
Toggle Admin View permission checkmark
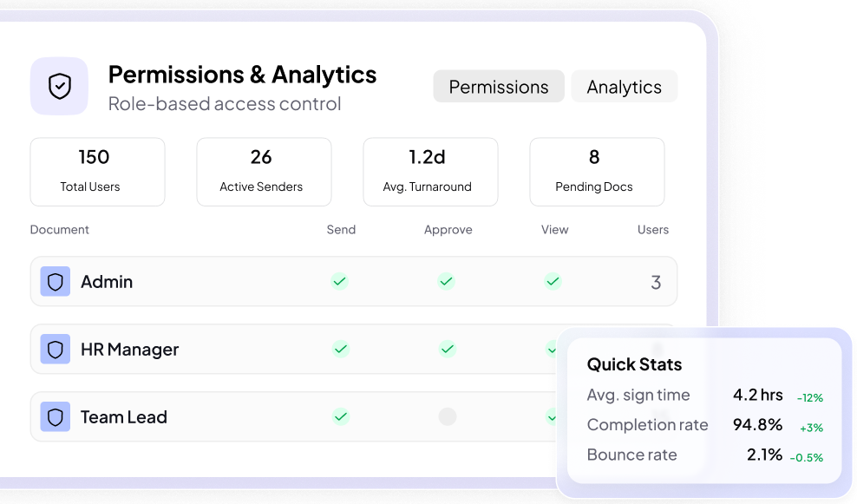pos(553,281)
